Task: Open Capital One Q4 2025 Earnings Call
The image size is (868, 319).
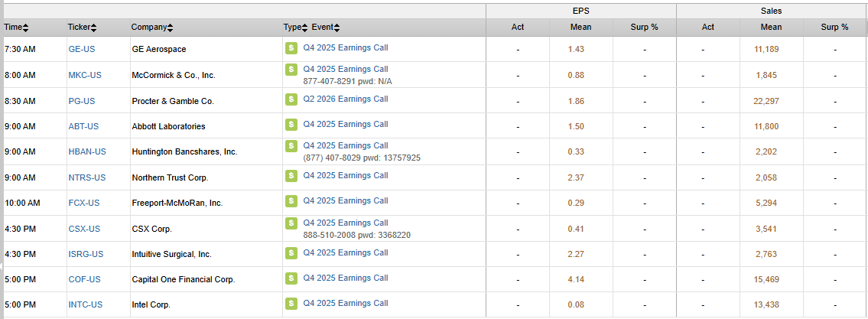Action: pos(345,278)
